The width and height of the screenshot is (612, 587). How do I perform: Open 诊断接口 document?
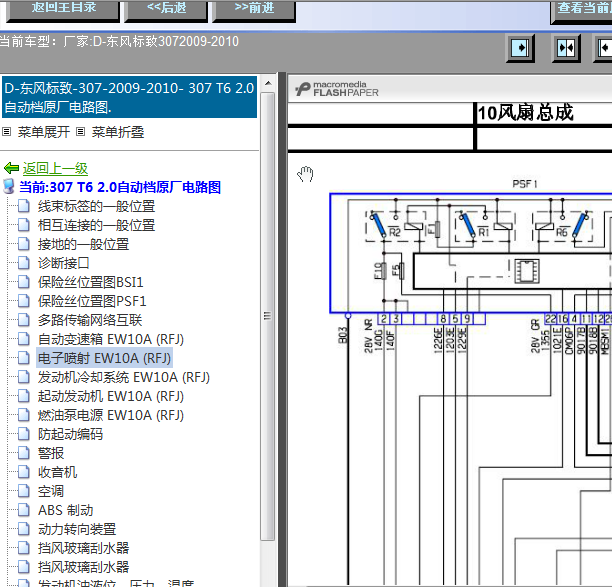[x=63, y=263]
